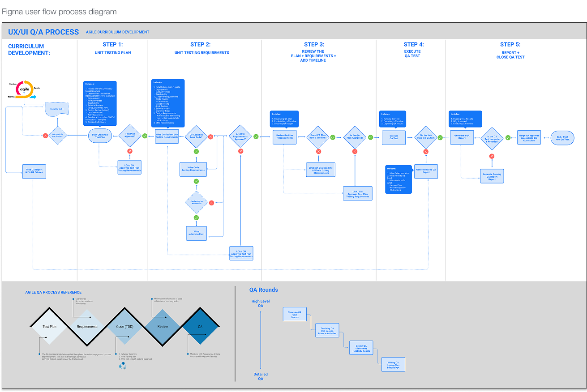Click green check under 'Can Testing be automated?'
The image size is (587, 392).
click(196, 217)
